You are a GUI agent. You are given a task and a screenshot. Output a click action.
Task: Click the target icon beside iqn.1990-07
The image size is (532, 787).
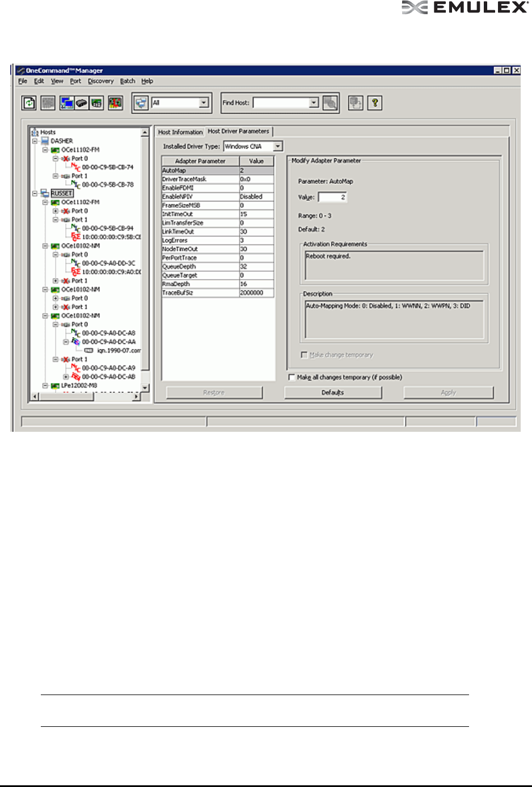[x=89, y=351]
